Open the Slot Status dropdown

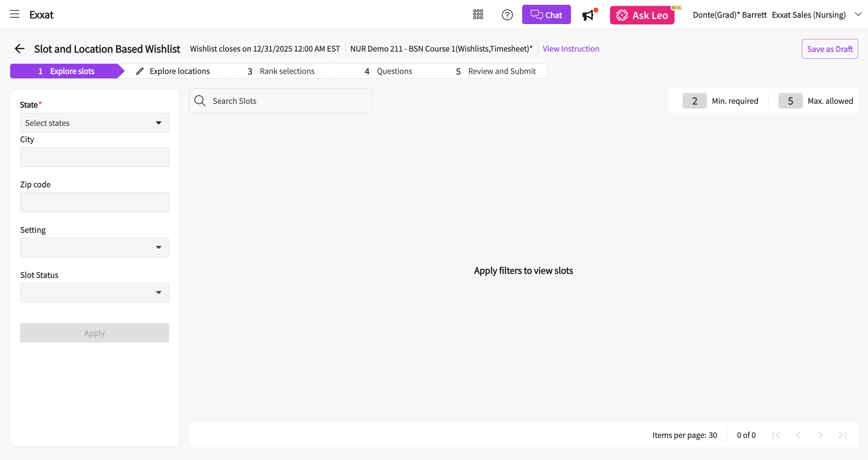point(94,292)
